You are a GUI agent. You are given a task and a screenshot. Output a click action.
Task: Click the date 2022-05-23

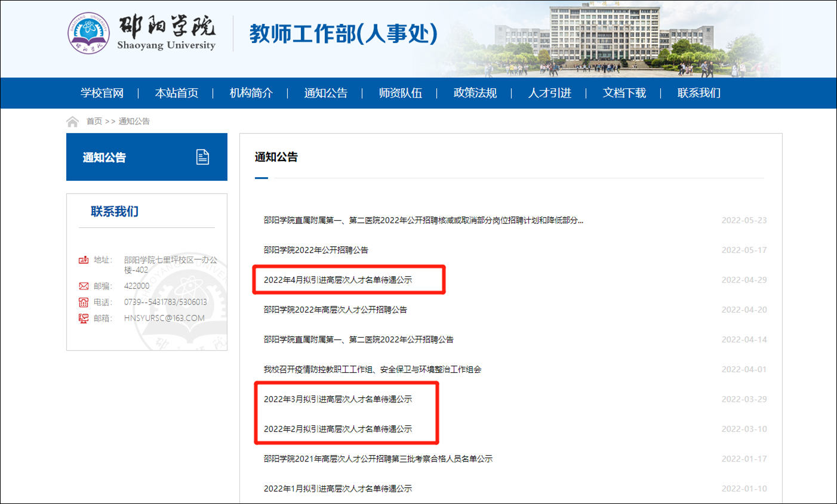coord(744,220)
